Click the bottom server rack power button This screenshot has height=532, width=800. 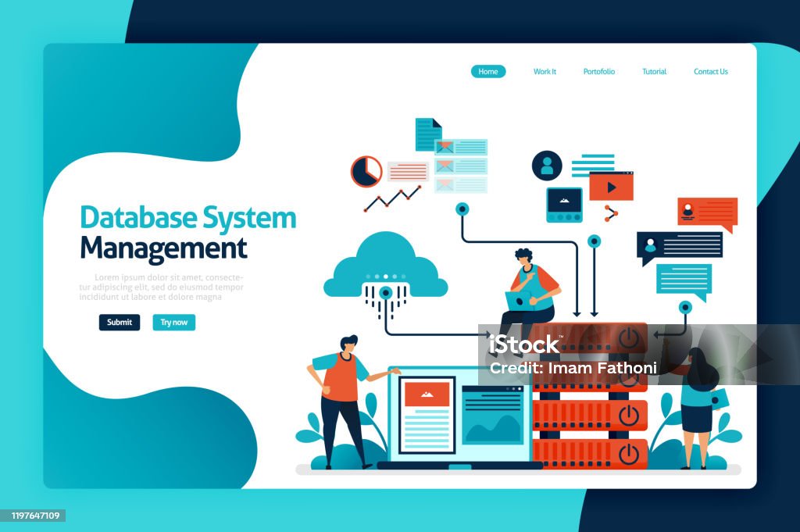coord(629,453)
